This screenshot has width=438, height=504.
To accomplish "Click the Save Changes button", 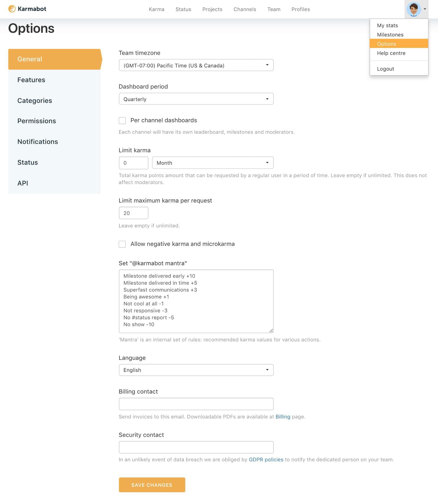I will click(152, 485).
